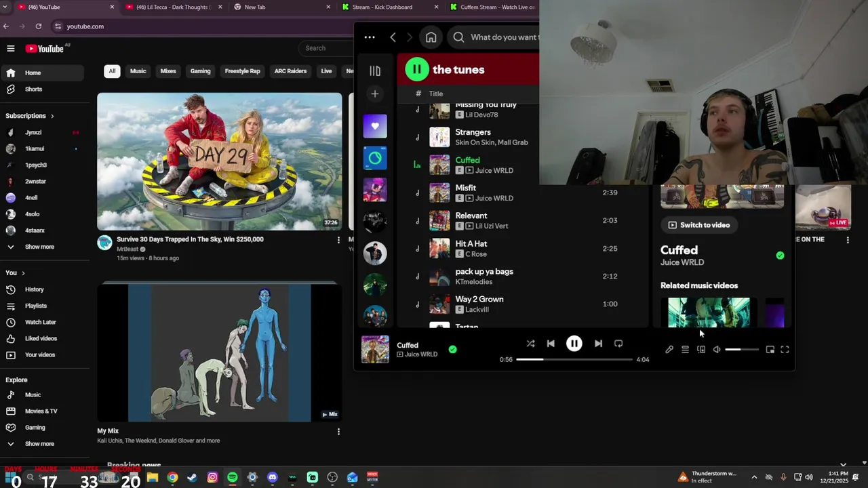Expand the You section chevron
This screenshot has width=868, height=488.
[x=23, y=273]
